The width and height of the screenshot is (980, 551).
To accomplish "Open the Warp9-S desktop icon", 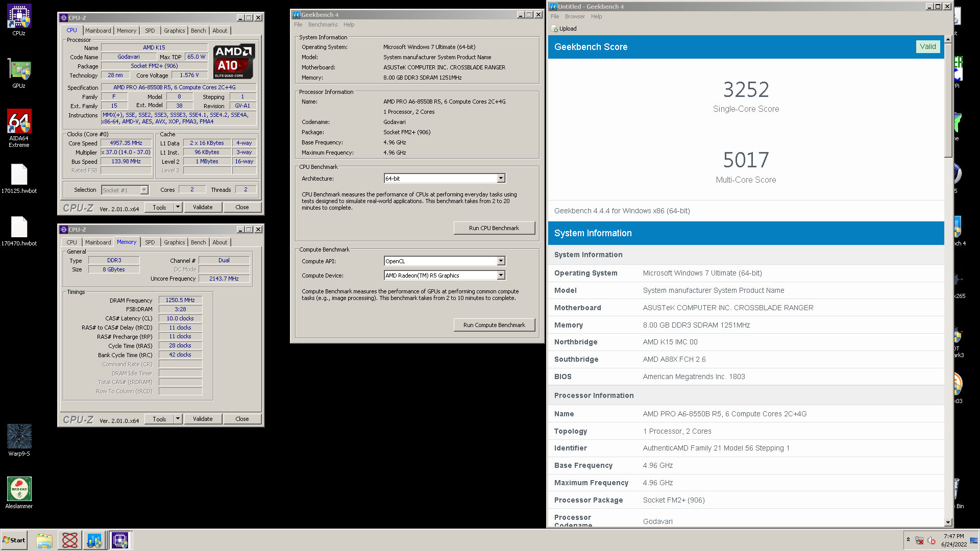I will (19, 440).
